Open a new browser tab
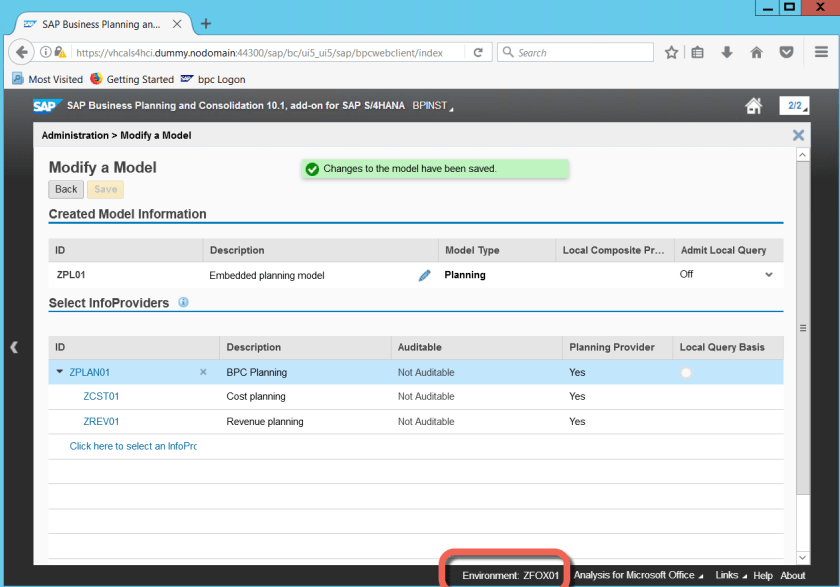Image resolution: width=840 pixels, height=587 pixels. (x=207, y=23)
